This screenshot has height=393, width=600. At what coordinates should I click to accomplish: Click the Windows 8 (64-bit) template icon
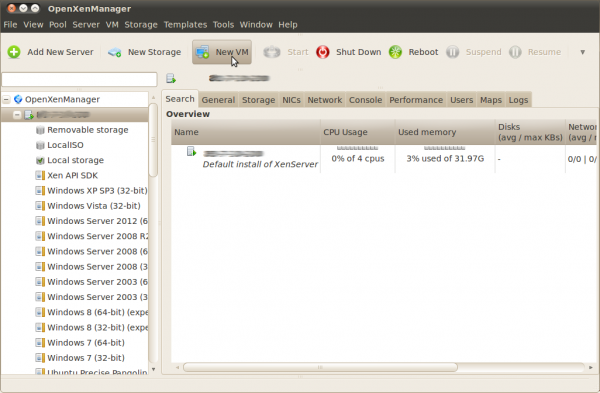coord(40,312)
